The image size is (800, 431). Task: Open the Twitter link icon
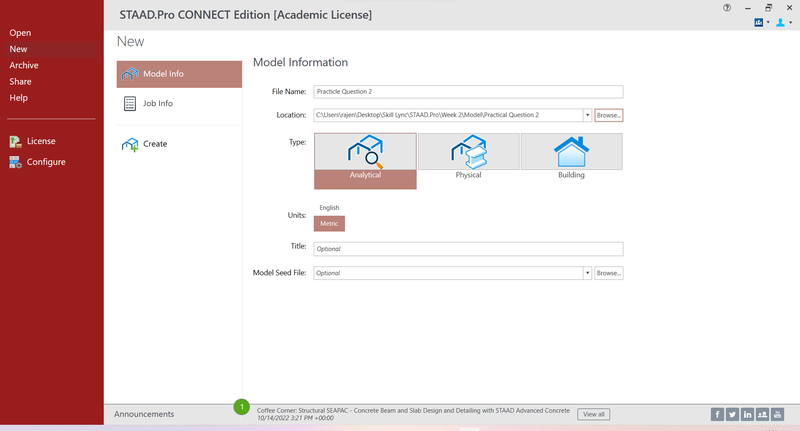[732, 414]
